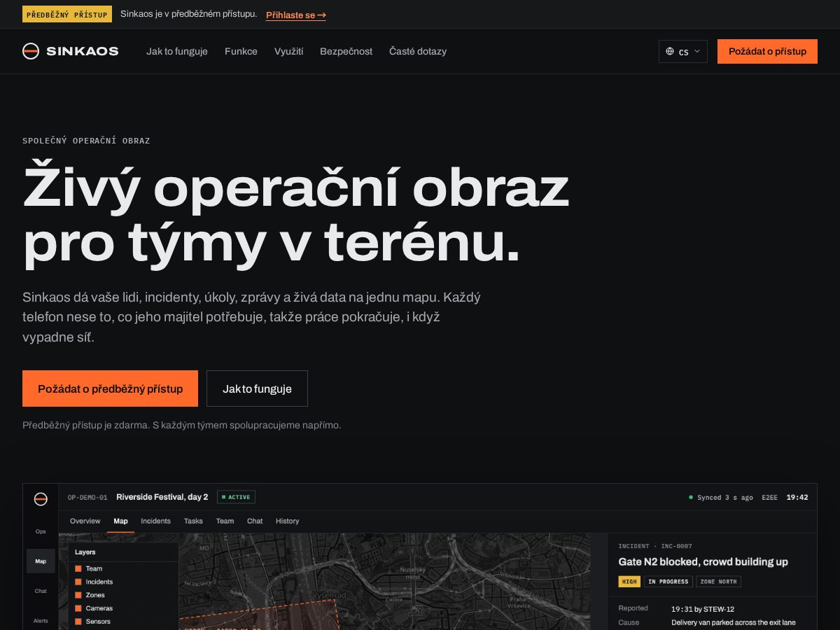Viewport: 840px width, 630px height.
Task: Toggle the Sensors layer checkbox
Action: point(78,622)
